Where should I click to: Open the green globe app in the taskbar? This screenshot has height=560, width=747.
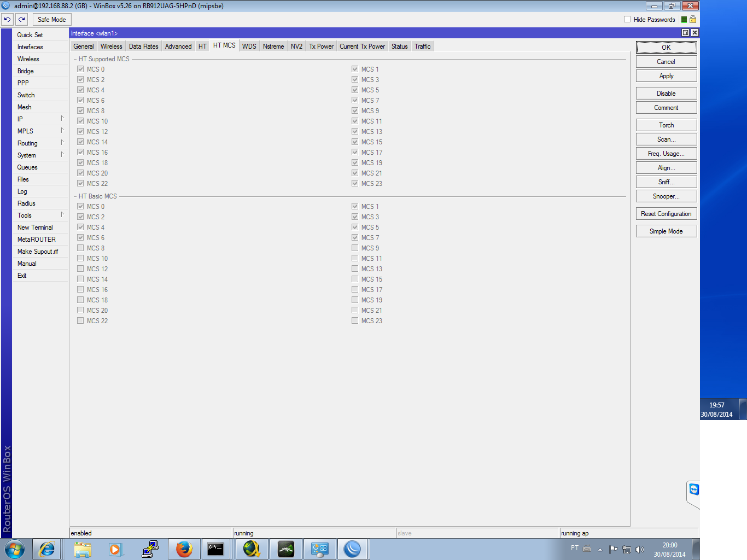[252, 549]
